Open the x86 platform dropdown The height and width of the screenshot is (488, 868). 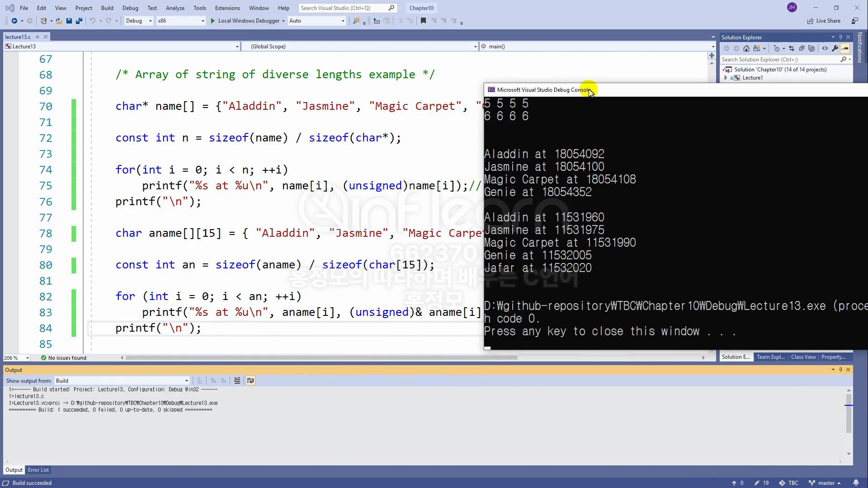click(181, 21)
